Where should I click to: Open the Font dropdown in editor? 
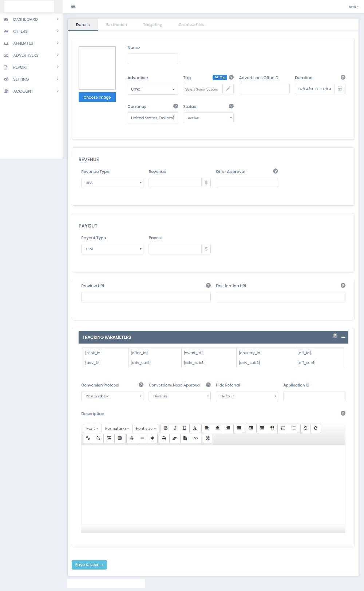[92, 428]
